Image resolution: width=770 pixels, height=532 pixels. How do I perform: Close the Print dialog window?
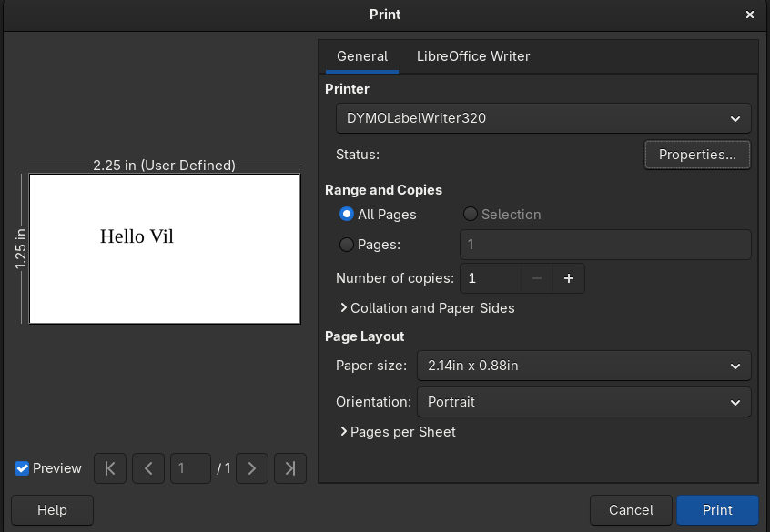(750, 15)
